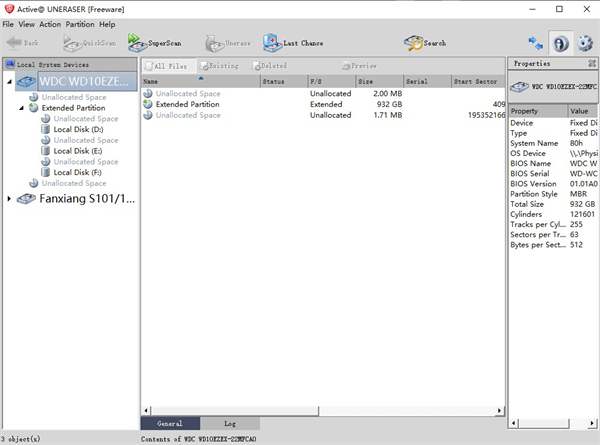The width and height of the screenshot is (600, 445).
Task: Select Local Disk (D:) drive icon
Action: coord(46,129)
